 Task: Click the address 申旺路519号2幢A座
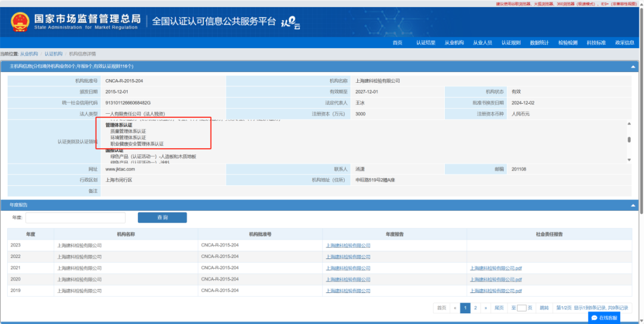point(375,180)
